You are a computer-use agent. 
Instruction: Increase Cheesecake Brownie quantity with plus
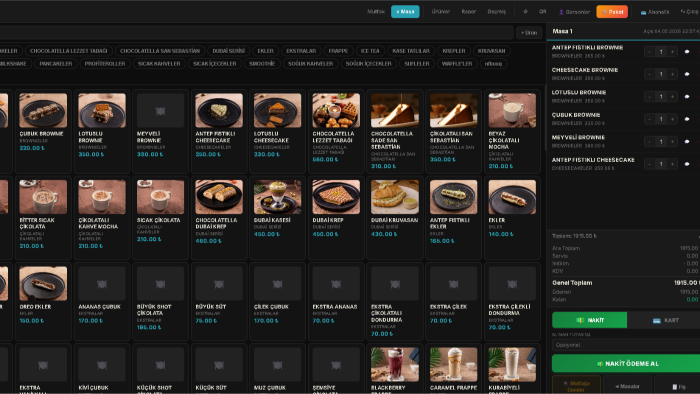(x=672, y=74)
